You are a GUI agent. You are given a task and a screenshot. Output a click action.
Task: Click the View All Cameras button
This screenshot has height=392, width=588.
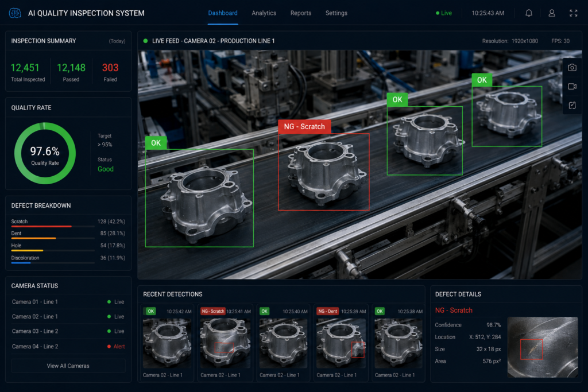(x=68, y=366)
